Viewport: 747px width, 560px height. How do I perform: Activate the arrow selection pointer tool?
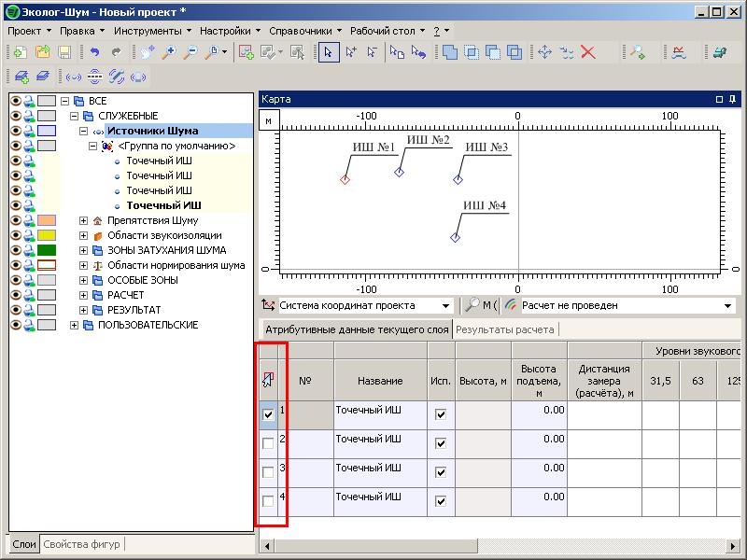pyautogui.click(x=328, y=53)
